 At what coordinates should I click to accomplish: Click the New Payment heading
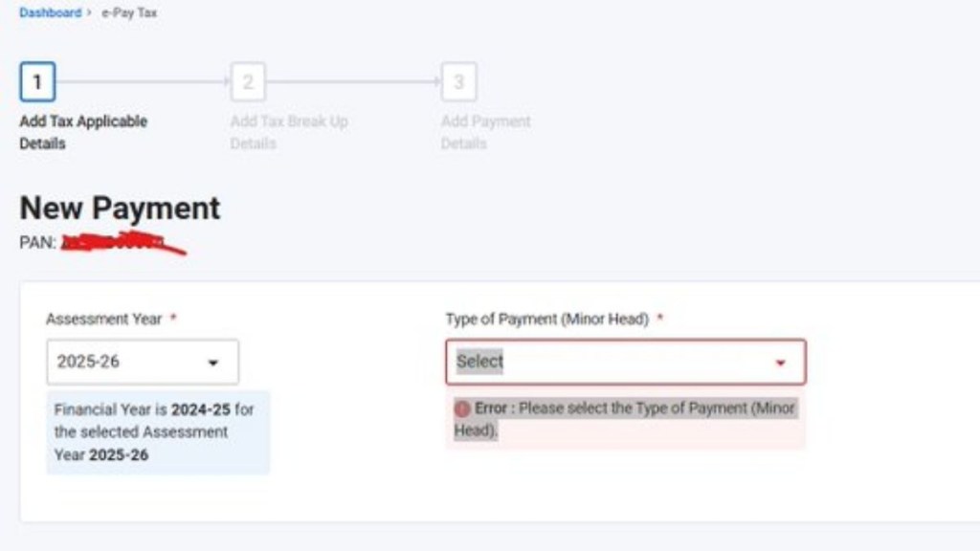pos(120,209)
